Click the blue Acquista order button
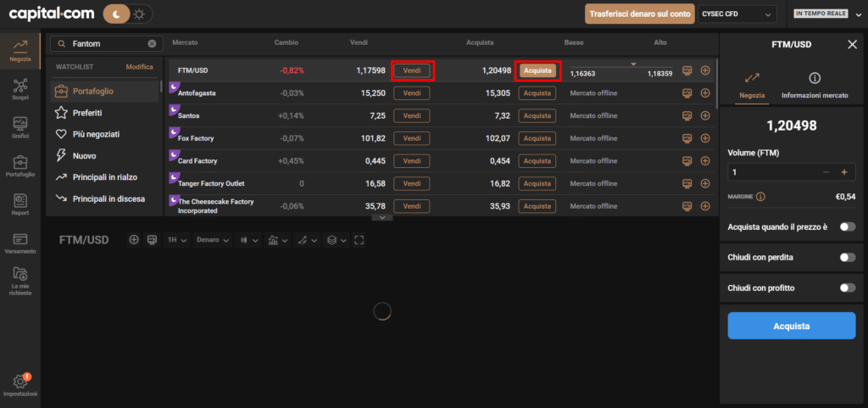The width and height of the screenshot is (868, 408). pyautogui.click(x=791, y=326)
